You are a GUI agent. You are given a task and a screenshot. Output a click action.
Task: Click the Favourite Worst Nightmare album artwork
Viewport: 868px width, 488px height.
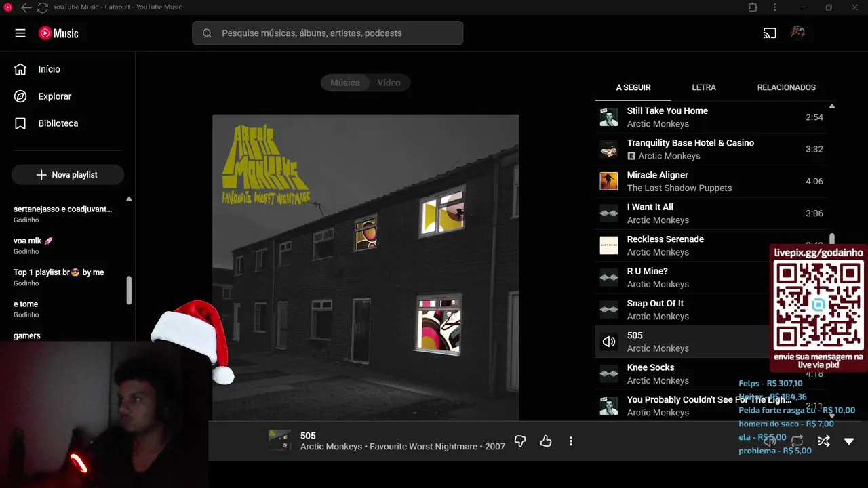coord(366,267)
